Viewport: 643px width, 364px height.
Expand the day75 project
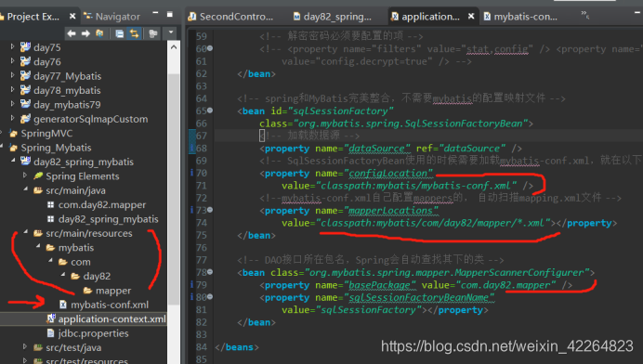tap(12, 47)
